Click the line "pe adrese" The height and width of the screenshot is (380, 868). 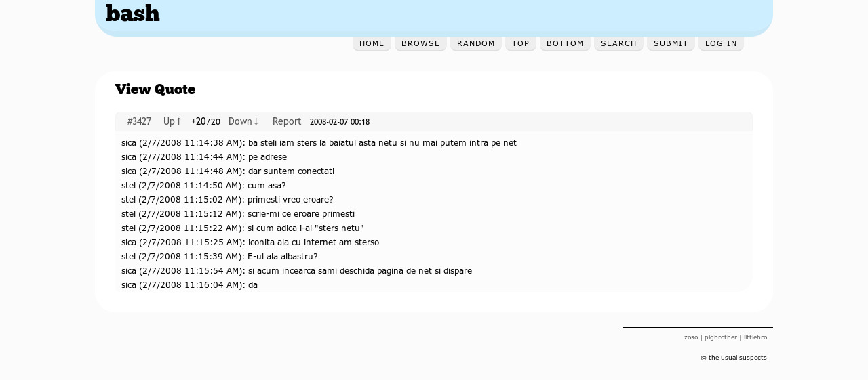click(204, 157)
